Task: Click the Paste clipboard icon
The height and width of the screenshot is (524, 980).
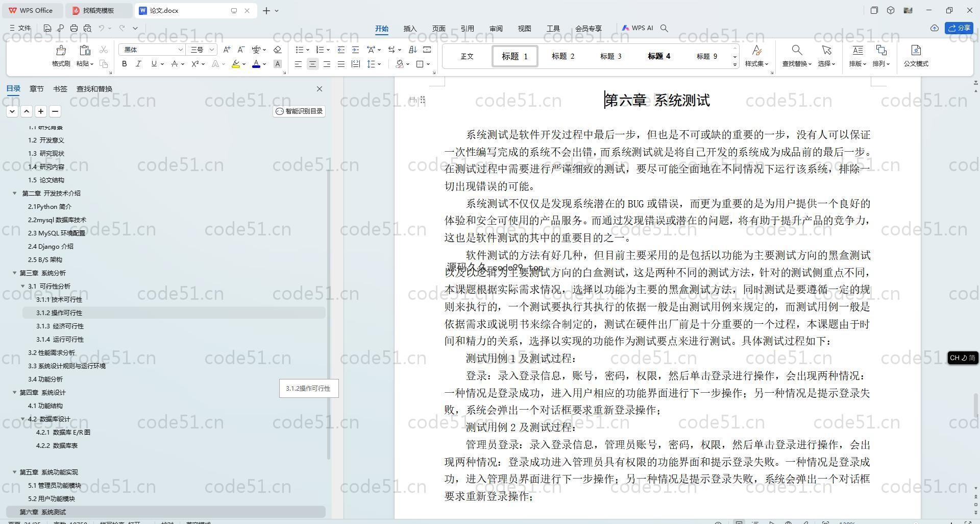Action: tap(85, 50)
